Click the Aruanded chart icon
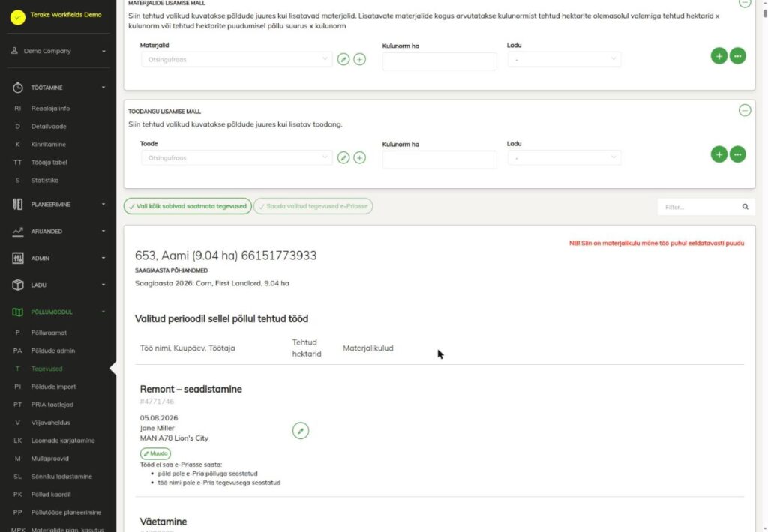Screen dimensions: 768x532 tap(18, 231)
